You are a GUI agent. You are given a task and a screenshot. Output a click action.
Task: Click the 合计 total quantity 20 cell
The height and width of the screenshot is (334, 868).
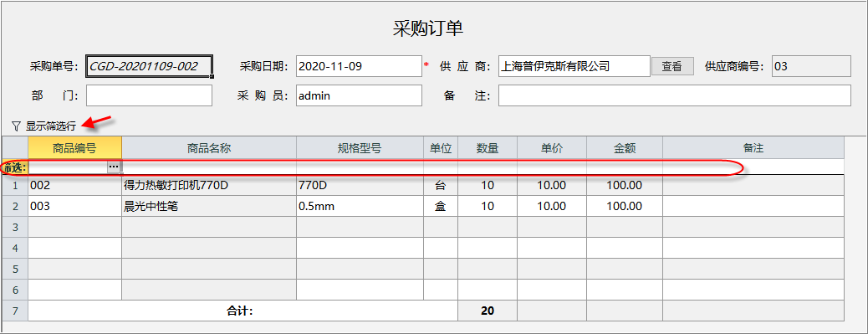tap(488, 311)
